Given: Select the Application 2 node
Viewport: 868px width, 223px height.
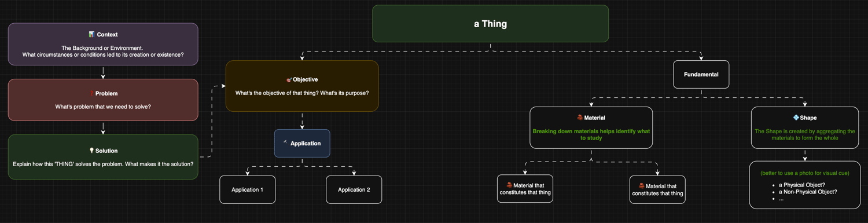Looking at the screenshot, I should [x=354, y=189].
